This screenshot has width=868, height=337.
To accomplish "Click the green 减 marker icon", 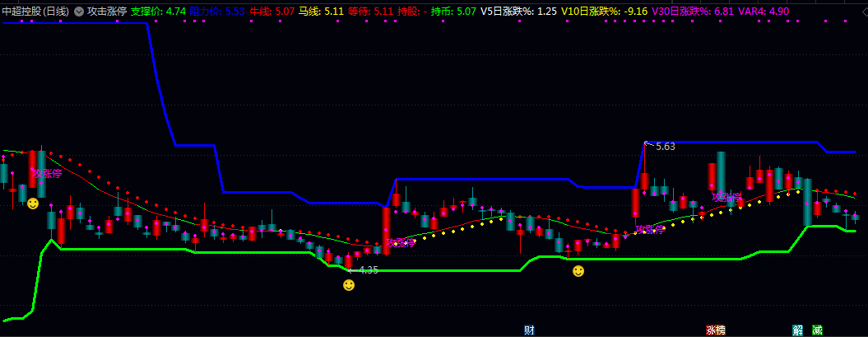I will pos(817,330).
